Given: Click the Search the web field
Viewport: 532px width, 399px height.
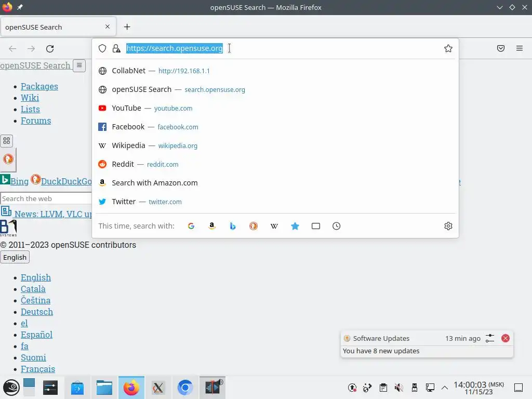Looking at the screenshot, I should (x=46, y=198).
